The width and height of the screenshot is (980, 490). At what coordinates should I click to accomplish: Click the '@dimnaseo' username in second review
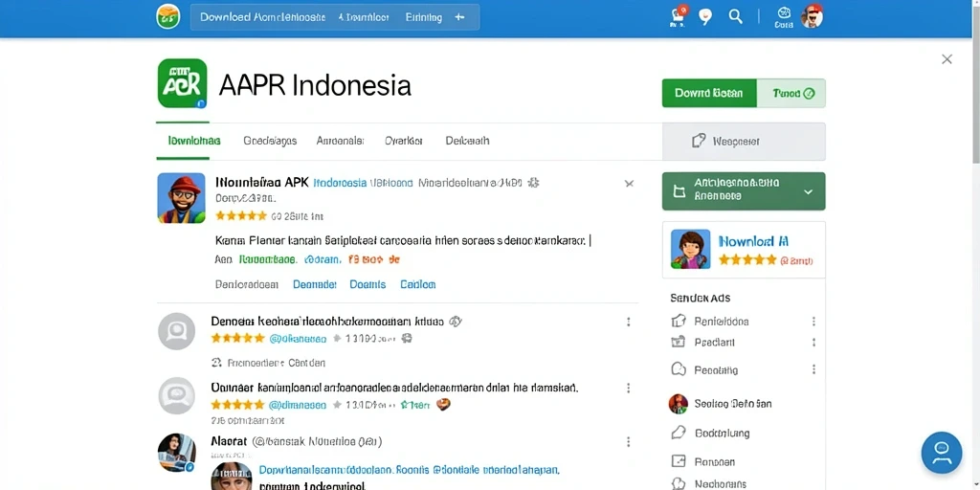click(298, 405)
